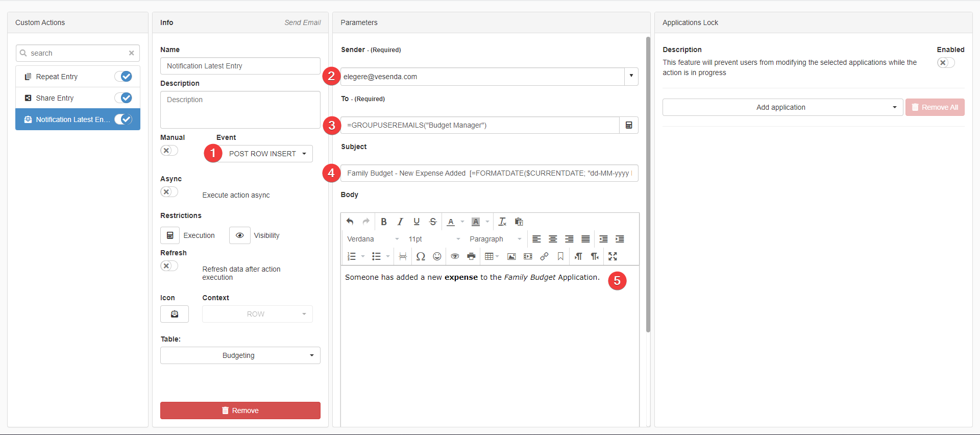Image resolution: width=980 pixels, height=435 pixels.
Task: Click the insert link icon
Action: [544, 256]
